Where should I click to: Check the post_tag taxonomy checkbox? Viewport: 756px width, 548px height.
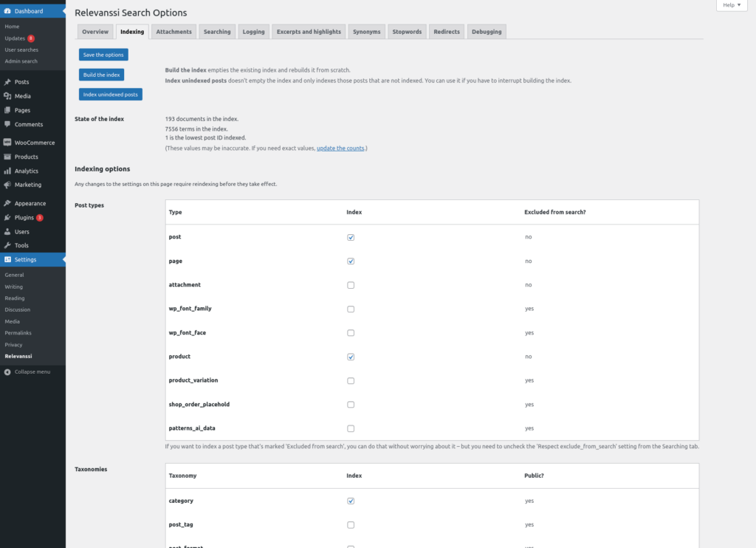coord(351,525)
